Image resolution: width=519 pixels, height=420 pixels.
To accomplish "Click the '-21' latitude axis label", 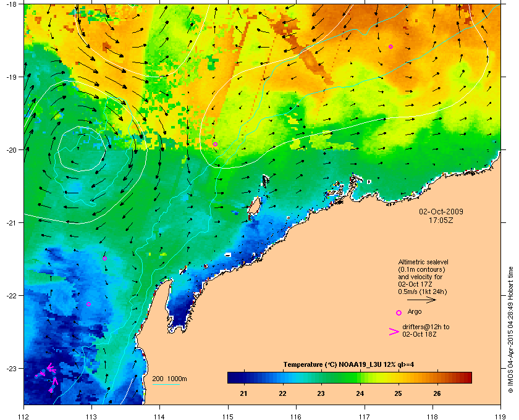I will [11, 223].
